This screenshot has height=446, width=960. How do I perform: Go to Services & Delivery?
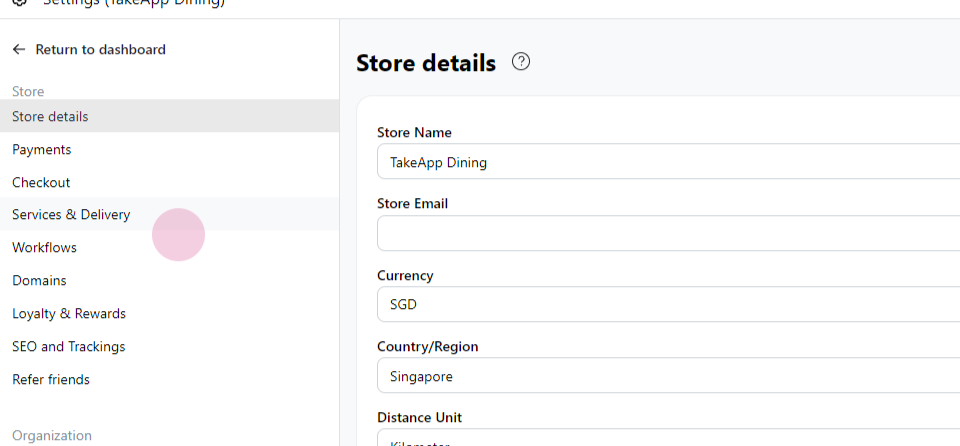click(x=170, y=214)
